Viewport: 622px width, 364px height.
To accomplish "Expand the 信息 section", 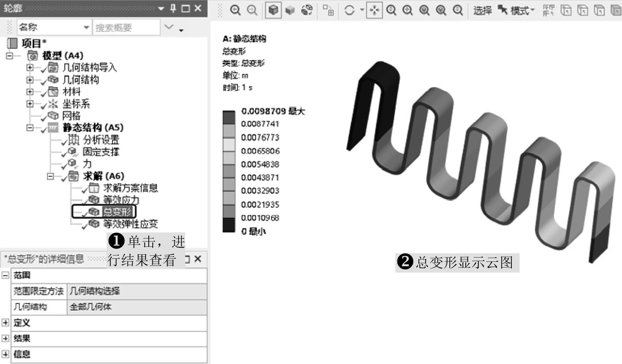I will (x=5, y=354).
